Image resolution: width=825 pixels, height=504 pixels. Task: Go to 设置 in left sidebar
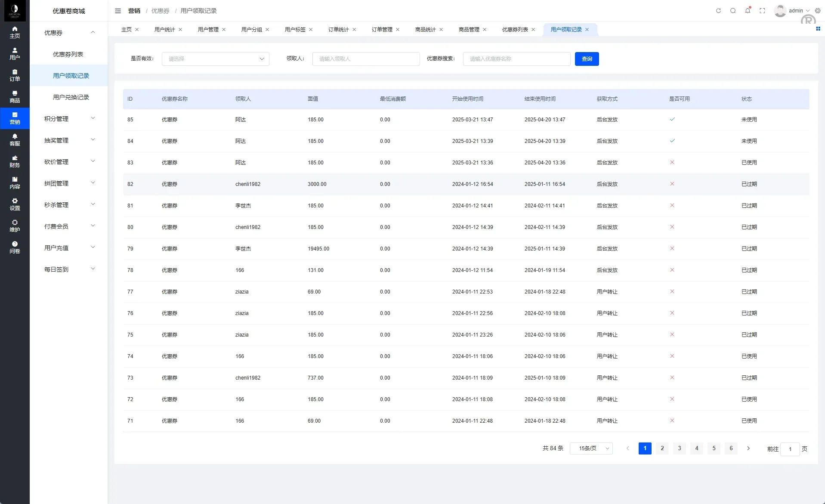point(15,204)
